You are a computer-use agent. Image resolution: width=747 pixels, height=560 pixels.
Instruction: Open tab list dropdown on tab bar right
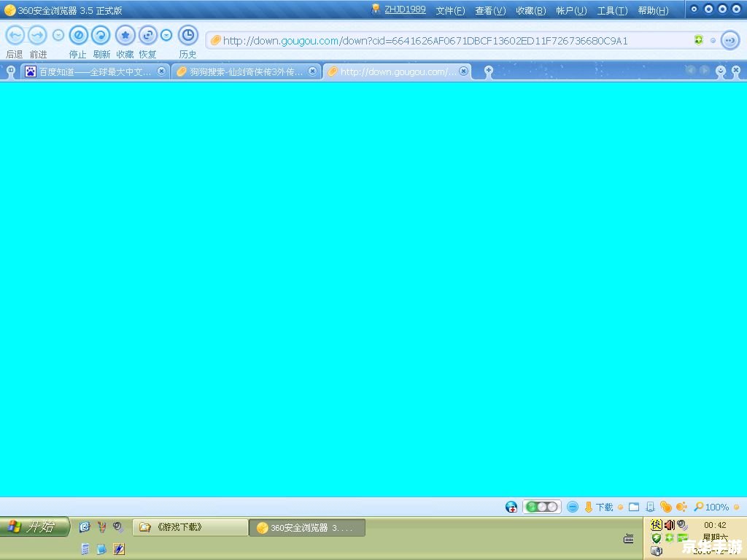[721, 72]
